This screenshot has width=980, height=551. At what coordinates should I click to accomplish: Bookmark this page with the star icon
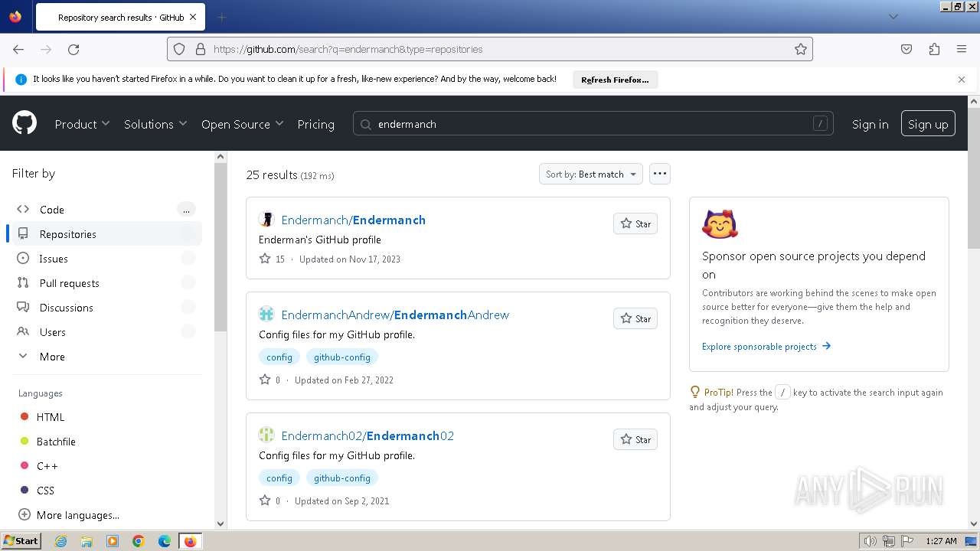point(801,49)
